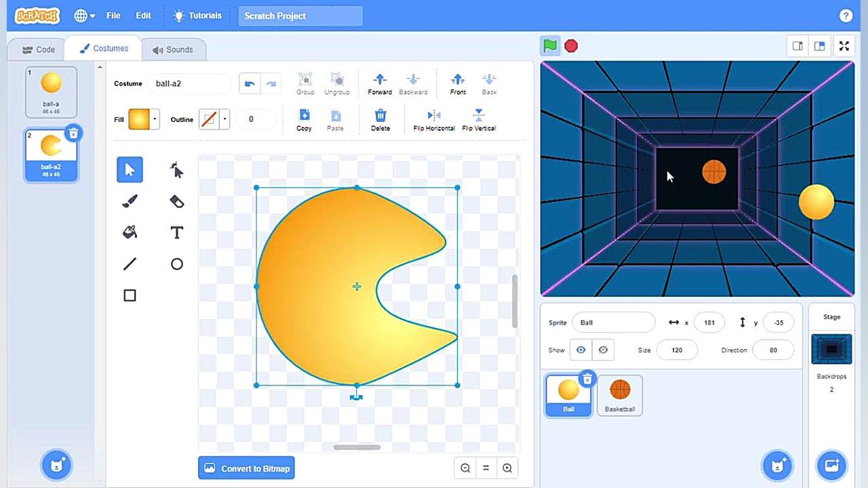Viewport: 868px width, 488px height.
Task: Click the outline width field
Action: coord(256,119)
